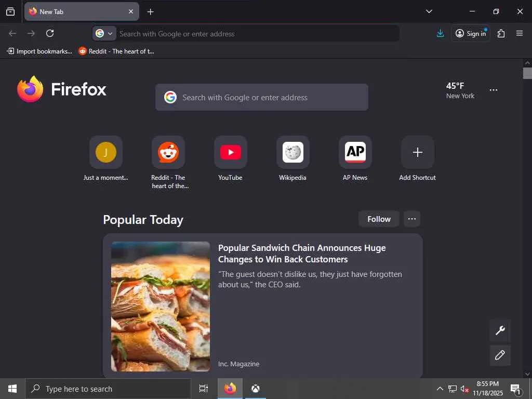Click the Sign in account button
This screenshot has height=399, width=532.
pos(470,33)
